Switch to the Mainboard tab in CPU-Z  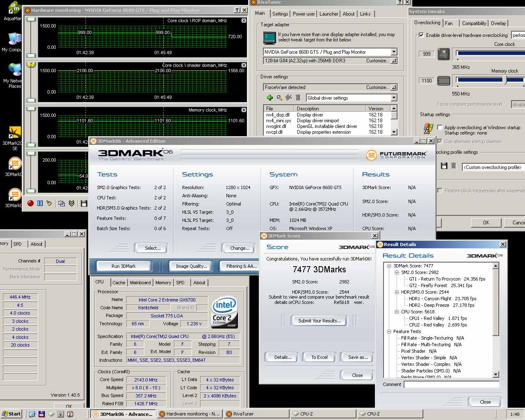click(140, 283)
